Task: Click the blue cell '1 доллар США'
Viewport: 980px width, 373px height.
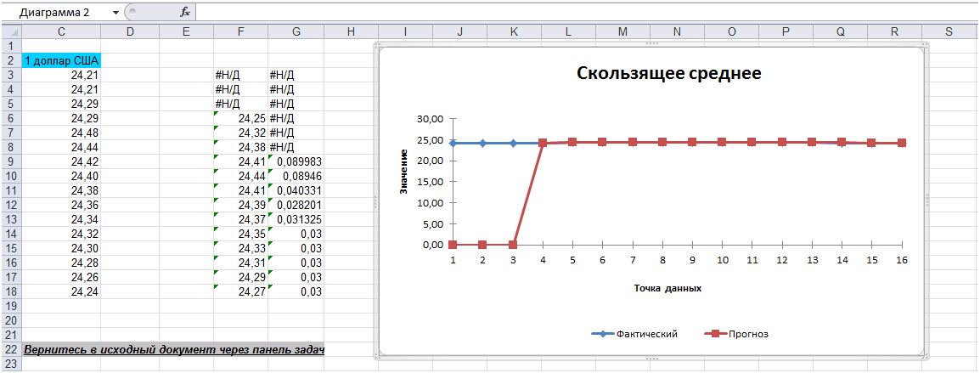Action: click(61, 60)
